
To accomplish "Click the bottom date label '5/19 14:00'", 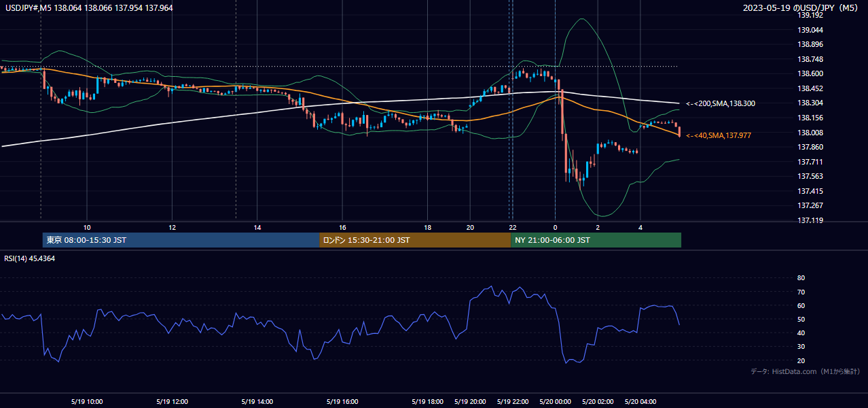I will (x=257, y=402).
